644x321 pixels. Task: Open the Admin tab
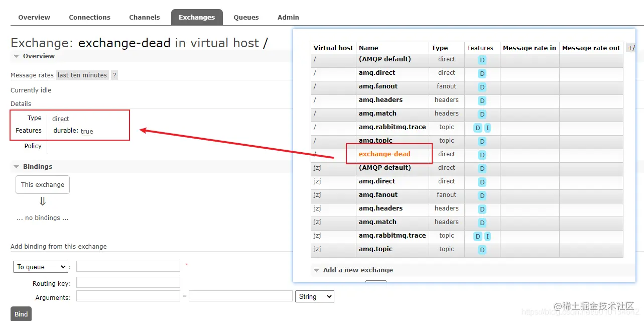(x=288, y=17)
